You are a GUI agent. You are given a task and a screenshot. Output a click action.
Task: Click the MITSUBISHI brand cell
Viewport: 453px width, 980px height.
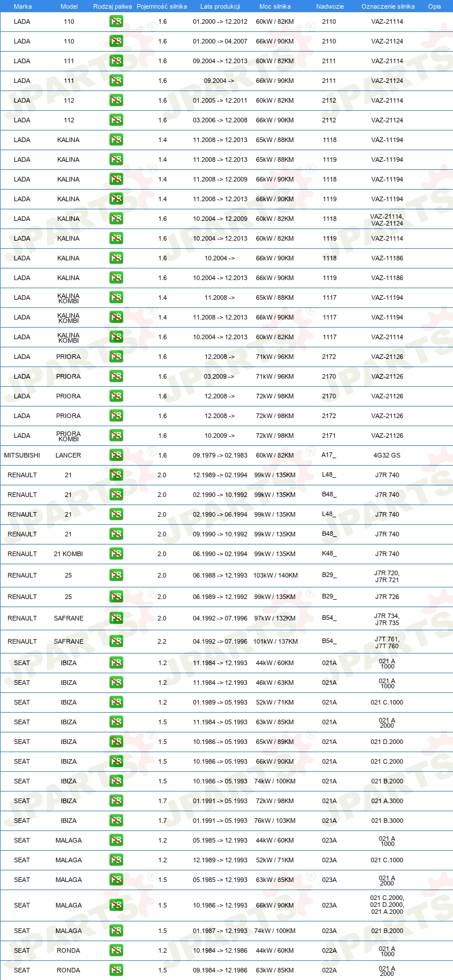[x=22, y=455]
